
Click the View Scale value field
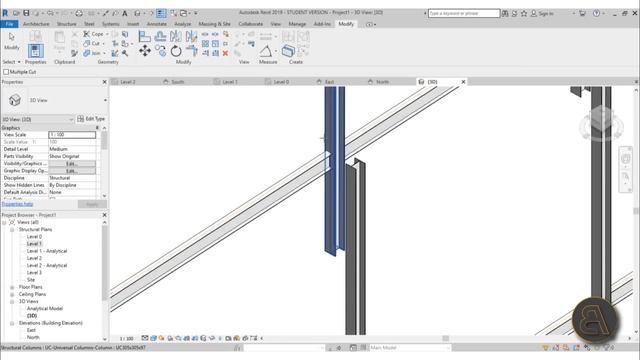(x=72, y=135)
